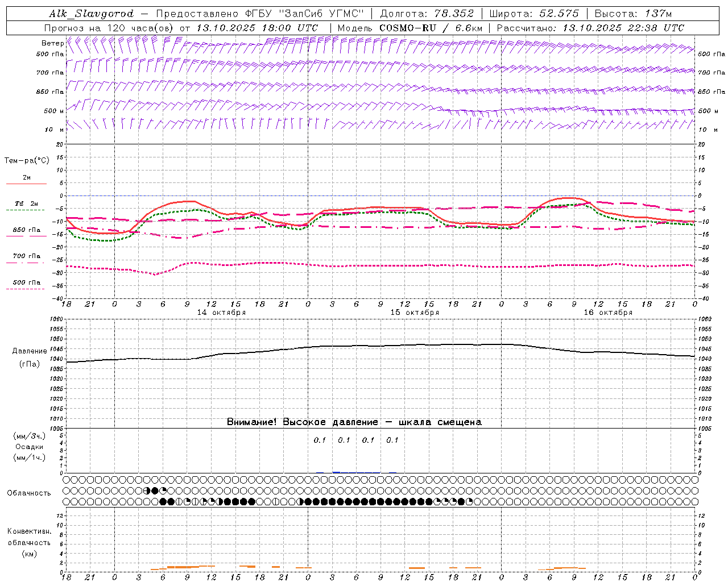Click the Долгота: 78.352 value

click(427, 14)
